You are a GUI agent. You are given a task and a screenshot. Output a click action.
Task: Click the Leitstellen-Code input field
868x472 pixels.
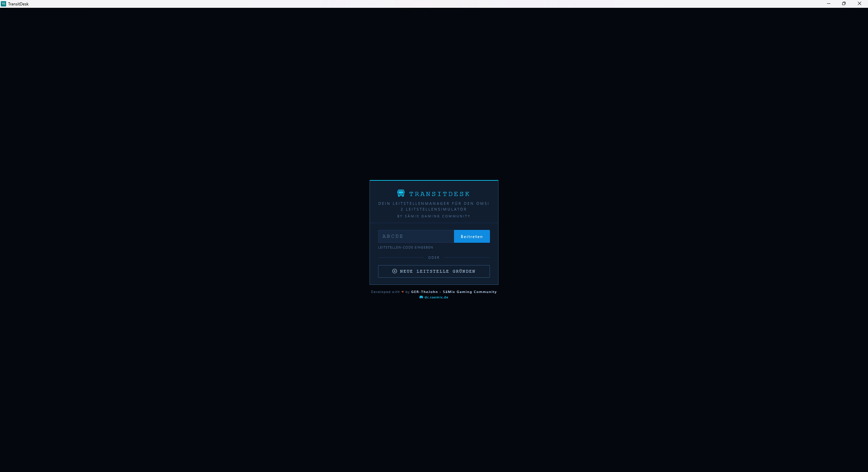tap(416, 236)
